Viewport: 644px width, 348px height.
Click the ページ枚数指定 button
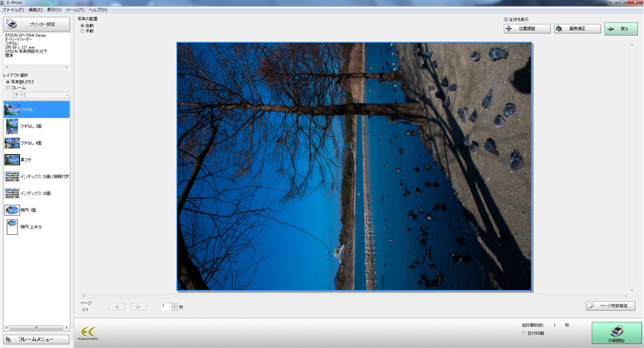coord(610,306)
